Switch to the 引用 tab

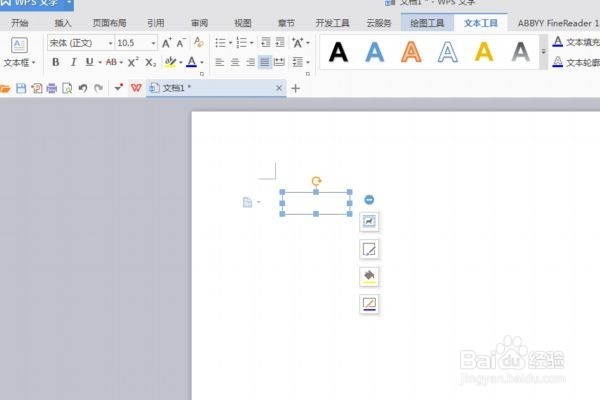pyautogui.click(x=156, y=23)
